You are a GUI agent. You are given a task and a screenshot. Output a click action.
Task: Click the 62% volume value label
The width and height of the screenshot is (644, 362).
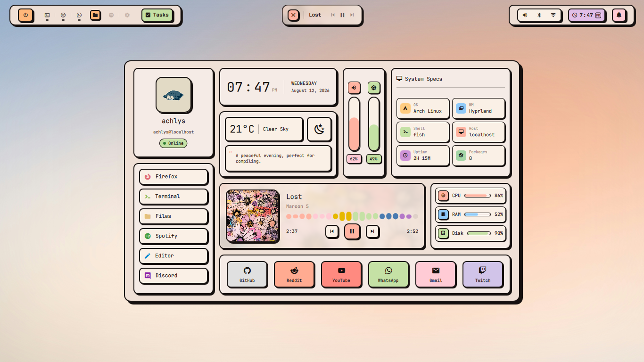(354, 159)
